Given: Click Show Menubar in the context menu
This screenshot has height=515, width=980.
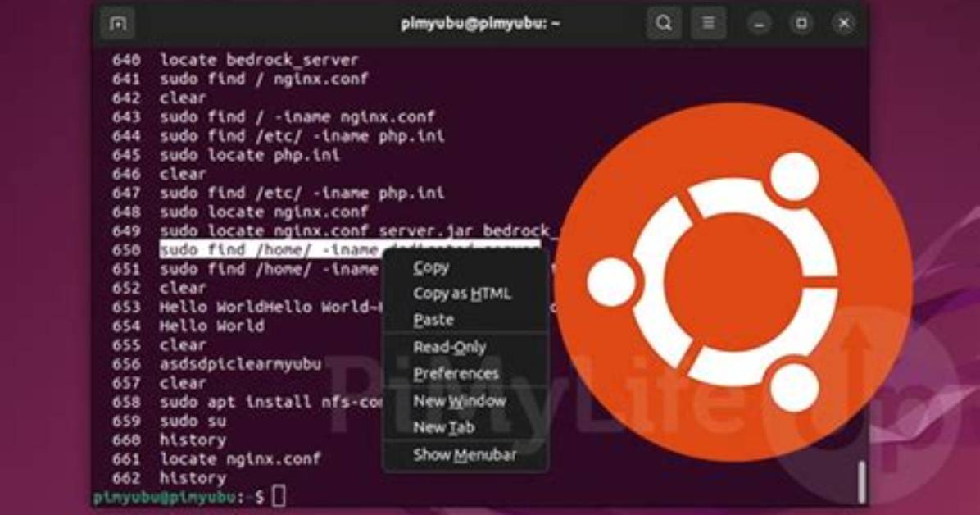Looking at the screenshot, I should (x=465, y=455).
